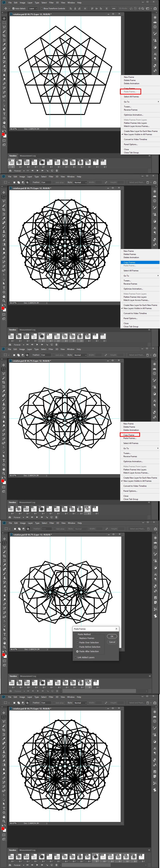Click the Share icon in the Auto-Select window's options bar
This screenshot has width=160, height=868.
pos(156,8)
